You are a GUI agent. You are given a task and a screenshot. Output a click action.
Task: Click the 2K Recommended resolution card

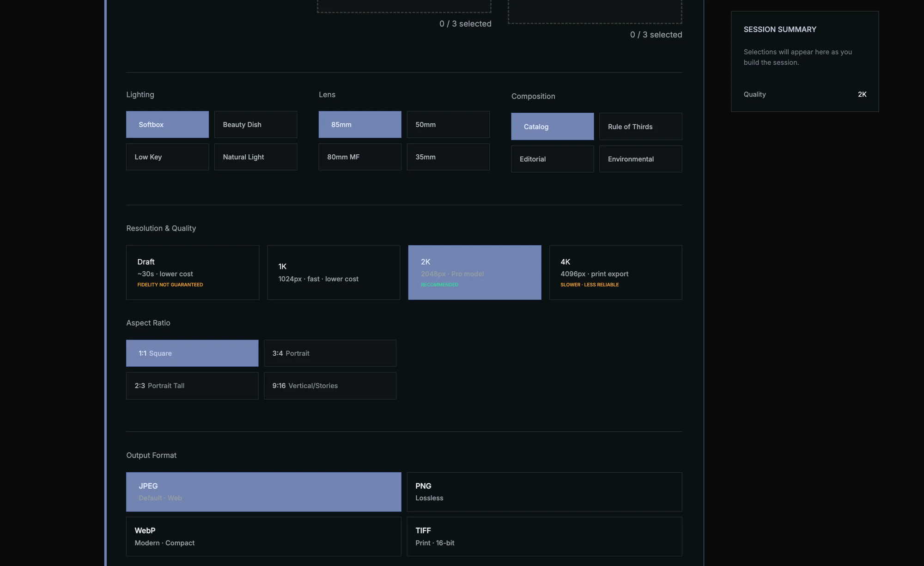click(x=475, y=273)
